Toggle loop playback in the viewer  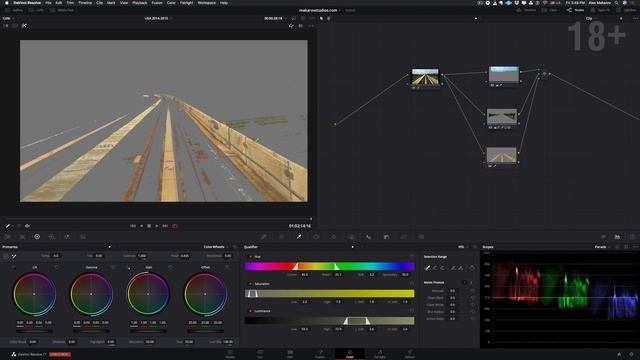coord(175,226)
